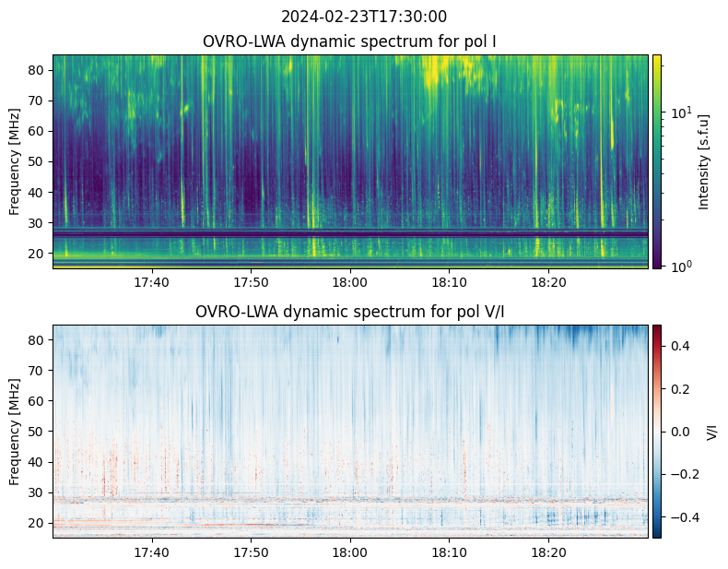Select the pol I dynamic spectrum title
This screenshot has height=569, width=728.
pos(349,41)
